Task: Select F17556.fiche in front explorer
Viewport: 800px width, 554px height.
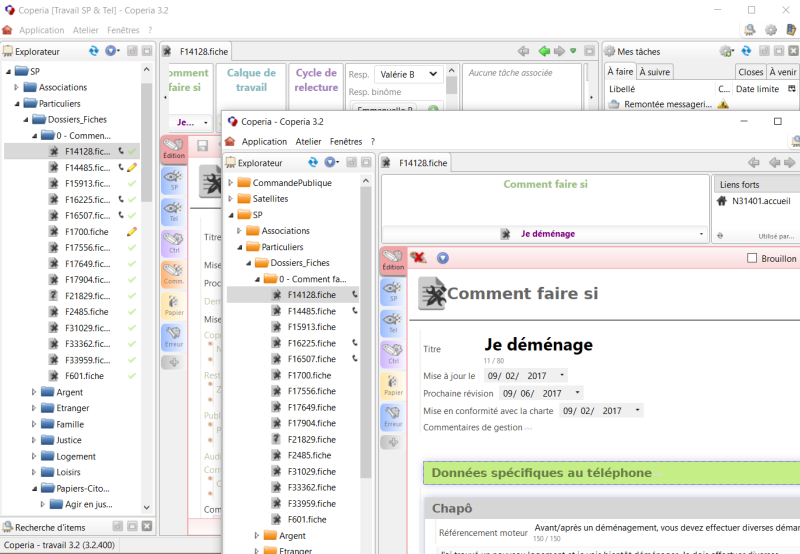Action: point(311,391)
